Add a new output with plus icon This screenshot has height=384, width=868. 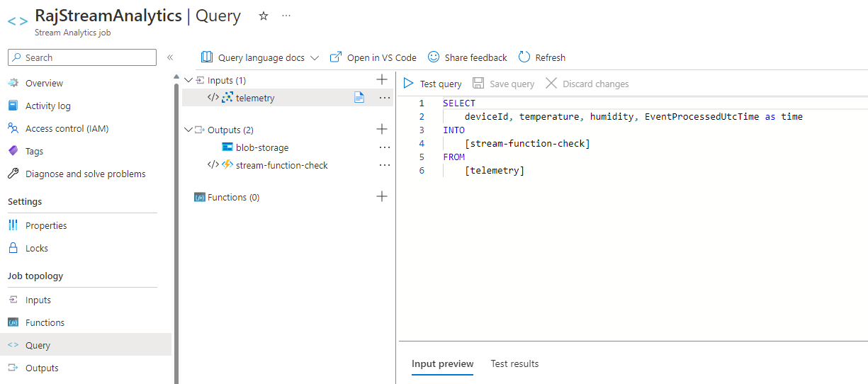pyautogui.click(x=382, y=129)
